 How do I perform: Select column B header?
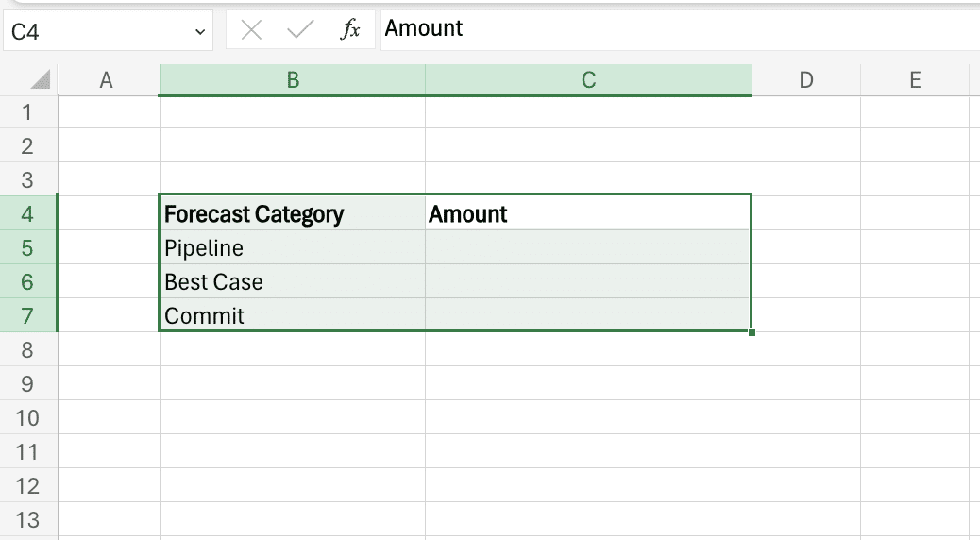pyautogui.click(x=293, y=80)
